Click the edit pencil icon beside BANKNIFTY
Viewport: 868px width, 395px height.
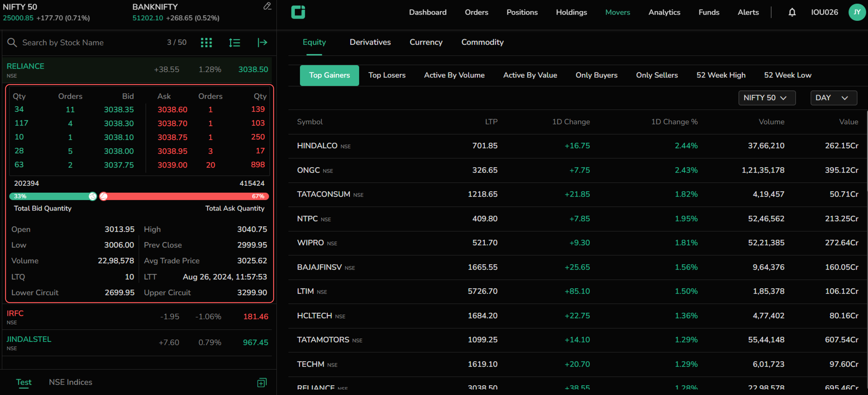tap(267, 6)
